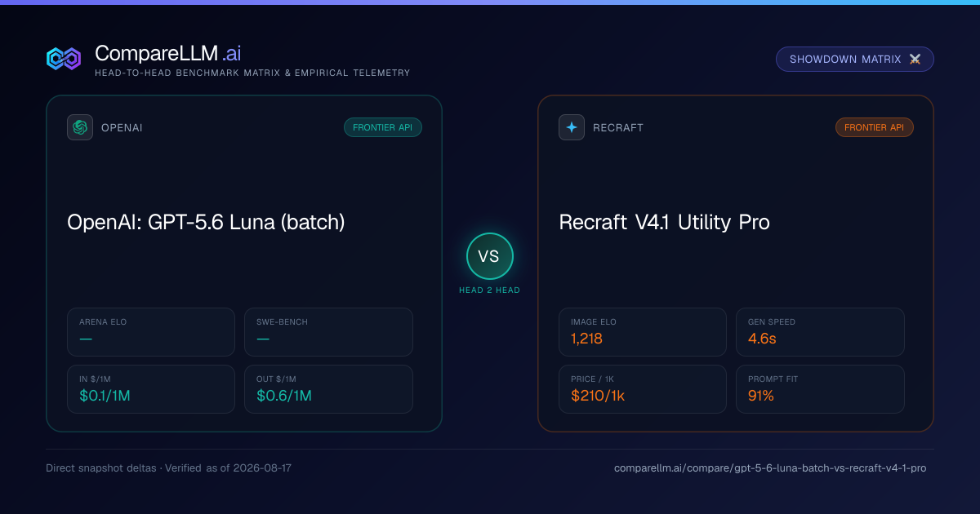Open the comparellm.ai compare URL link

click(770, 468)
